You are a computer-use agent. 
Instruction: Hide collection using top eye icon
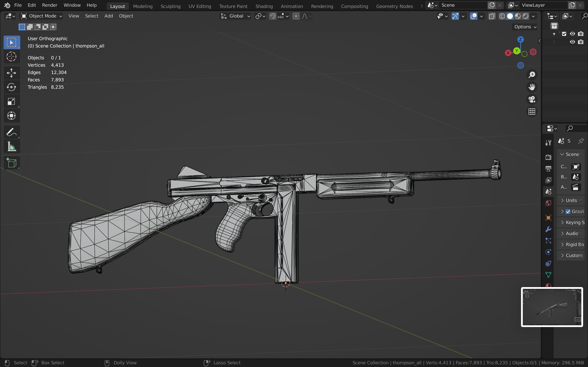click(x=572, y=34)
